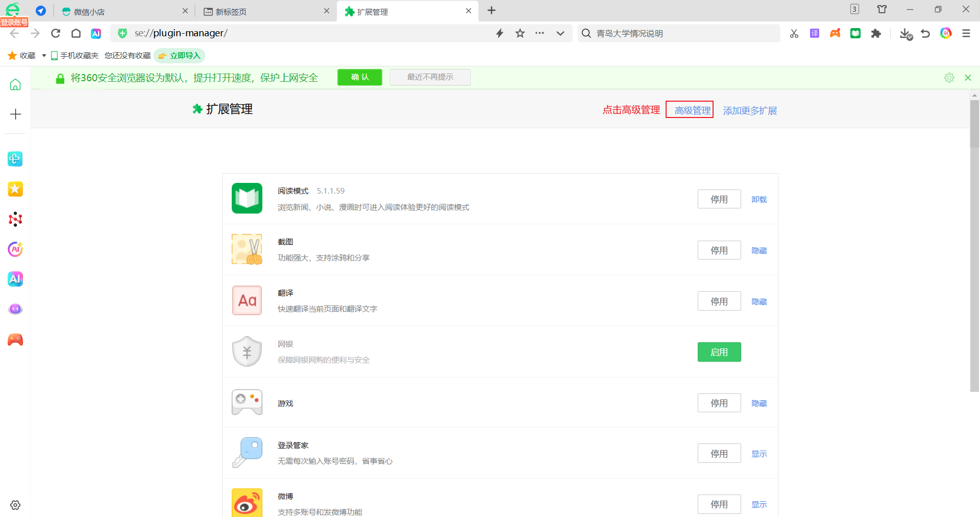Screen dimensions: 980x517
Task: Open the sidebar home icon
Action: [x=15, y=84]
